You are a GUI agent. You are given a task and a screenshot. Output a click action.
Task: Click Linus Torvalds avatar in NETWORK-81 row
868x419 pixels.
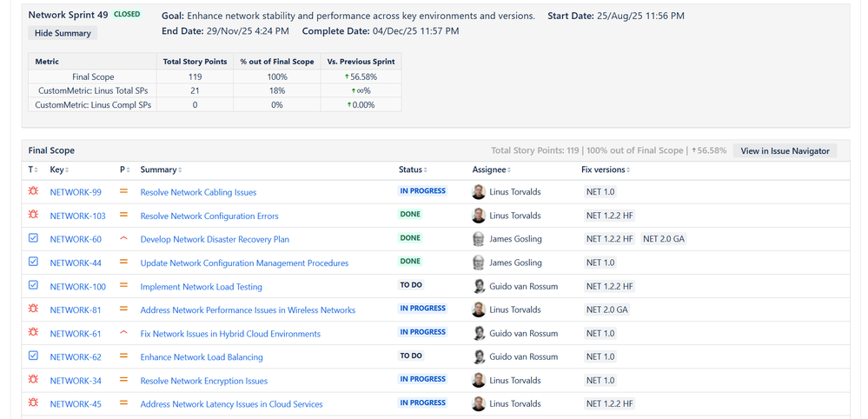pyautogui.click(x=479, y=309)
